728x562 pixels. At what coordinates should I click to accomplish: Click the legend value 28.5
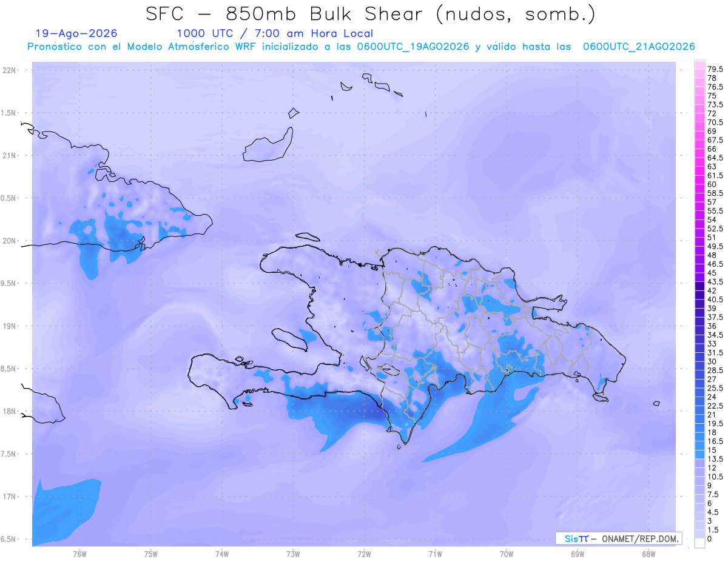tap(715, 370)
